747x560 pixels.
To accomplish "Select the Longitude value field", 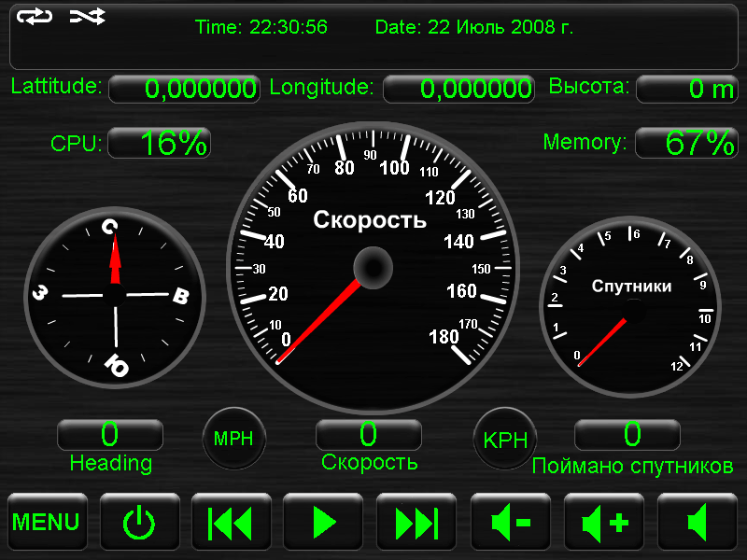I will pos(459,90).
